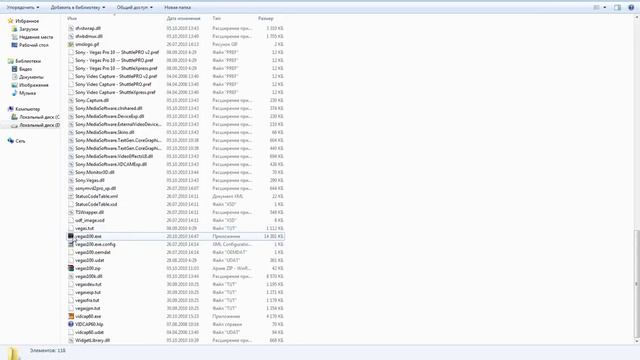Click the vegas100.zip archive icon
640x360 pixels.
71,268
